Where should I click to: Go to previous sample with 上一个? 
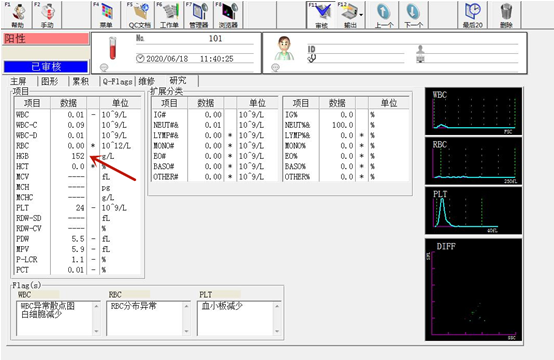coord(384,15)
